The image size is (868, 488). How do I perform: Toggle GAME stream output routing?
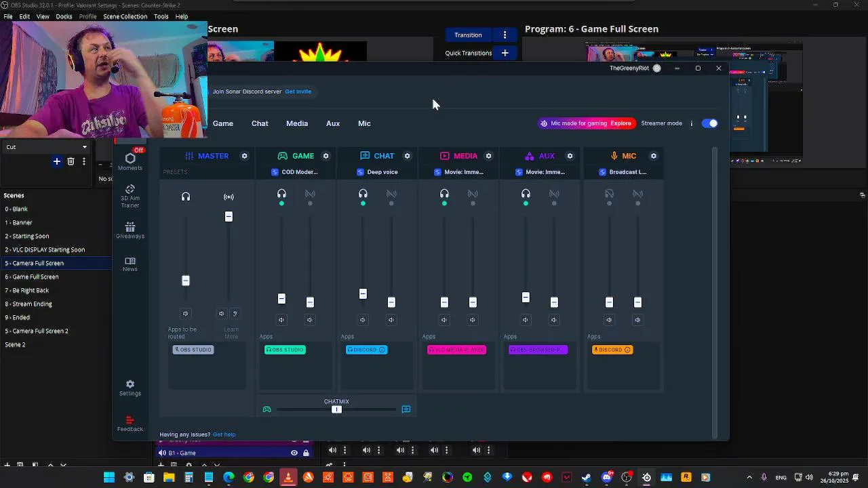(310, 195)
